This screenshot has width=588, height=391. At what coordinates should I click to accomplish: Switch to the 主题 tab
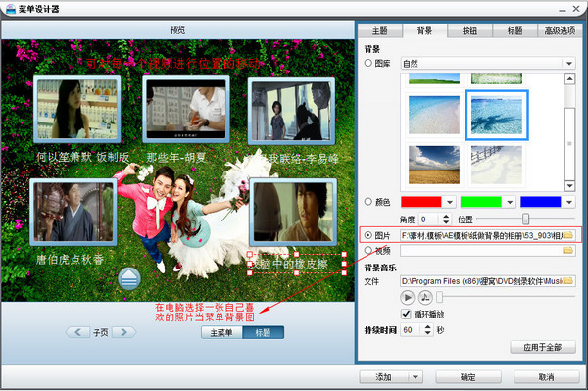380,31
